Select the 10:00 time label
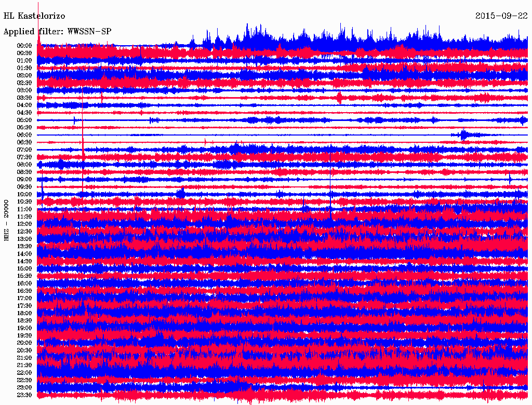Screen dimensions: 532x405 pos(24,194)
